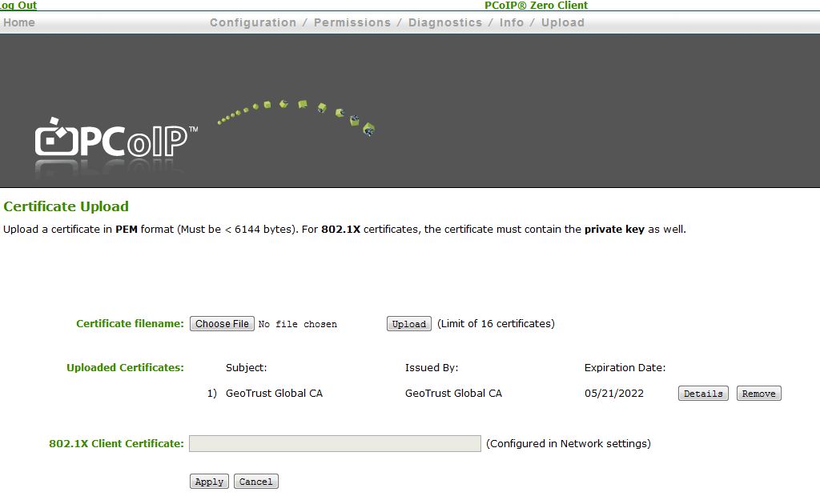The image size is (820, 504).
Task: Open the Permissions menu
Action: 352,22
